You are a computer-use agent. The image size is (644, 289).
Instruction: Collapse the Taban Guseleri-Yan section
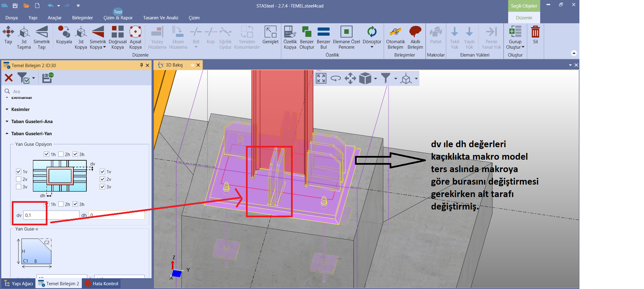7,134
